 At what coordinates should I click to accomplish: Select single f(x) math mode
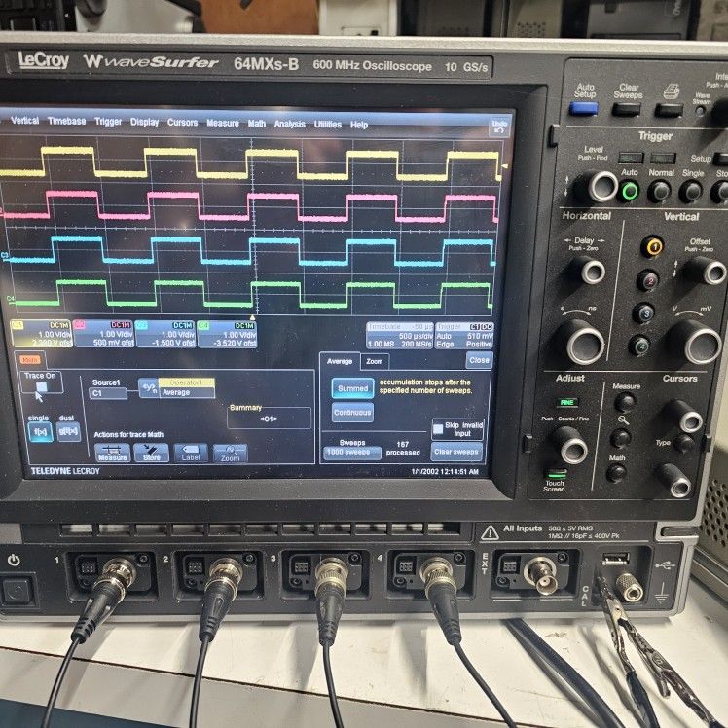(41, 432)
